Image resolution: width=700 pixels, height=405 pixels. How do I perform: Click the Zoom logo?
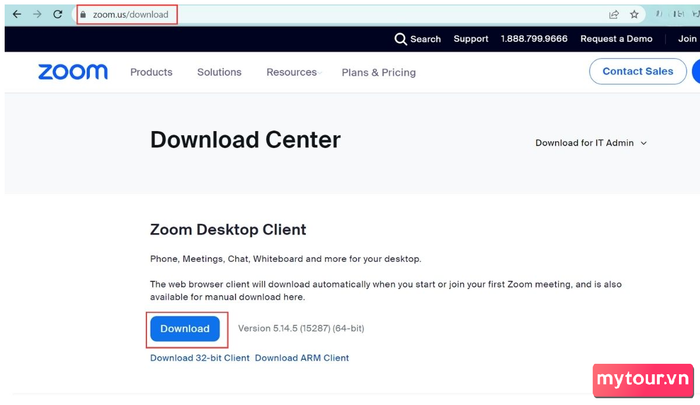(x=73, y=71)
